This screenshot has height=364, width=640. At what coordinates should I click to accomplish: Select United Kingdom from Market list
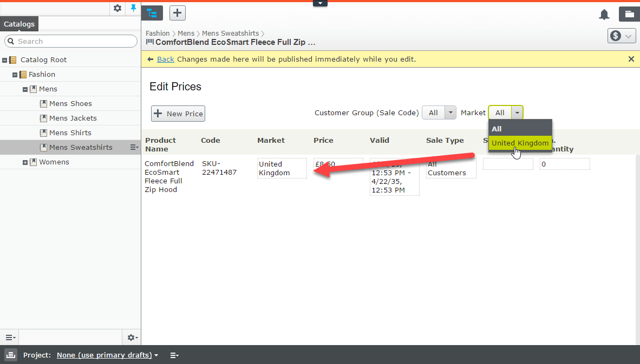point(520,143)
